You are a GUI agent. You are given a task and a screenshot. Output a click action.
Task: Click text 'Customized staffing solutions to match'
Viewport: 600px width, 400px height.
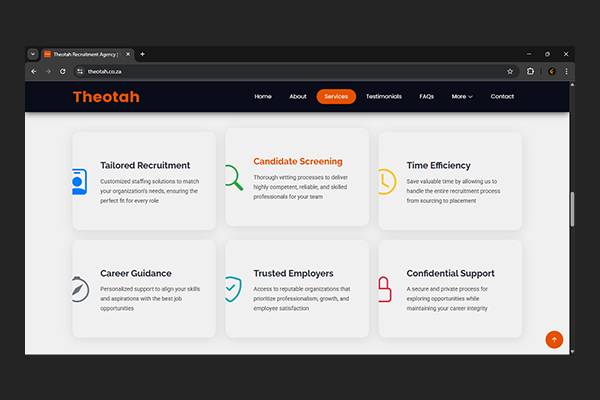pyautogui.click(x=150, y=181)
